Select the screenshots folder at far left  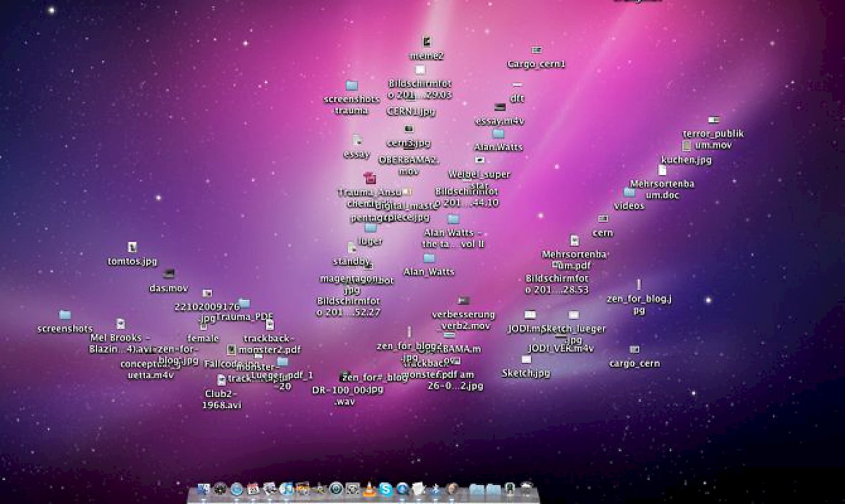pyautogui.click(x=65, y=315)
